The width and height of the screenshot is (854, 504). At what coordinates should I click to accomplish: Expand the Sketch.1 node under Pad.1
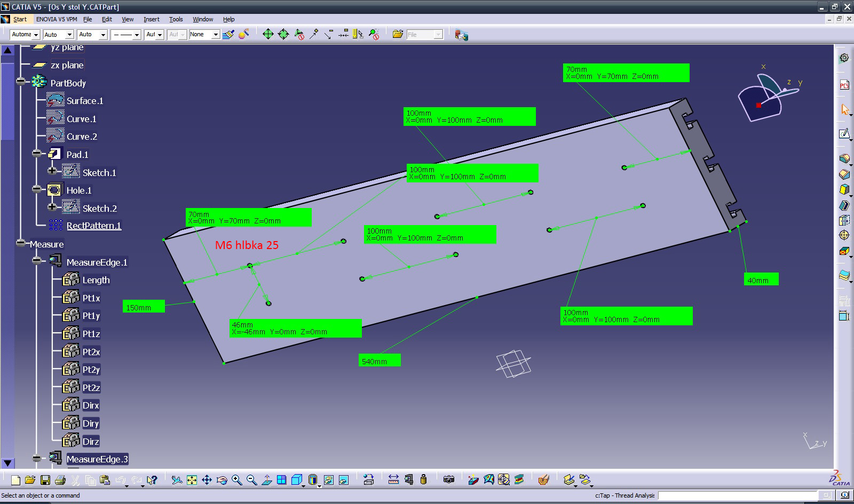tap(52, 171)
